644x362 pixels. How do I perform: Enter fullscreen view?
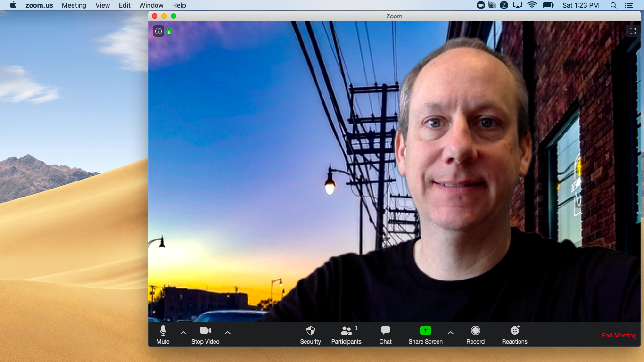[x=632, y=31]
